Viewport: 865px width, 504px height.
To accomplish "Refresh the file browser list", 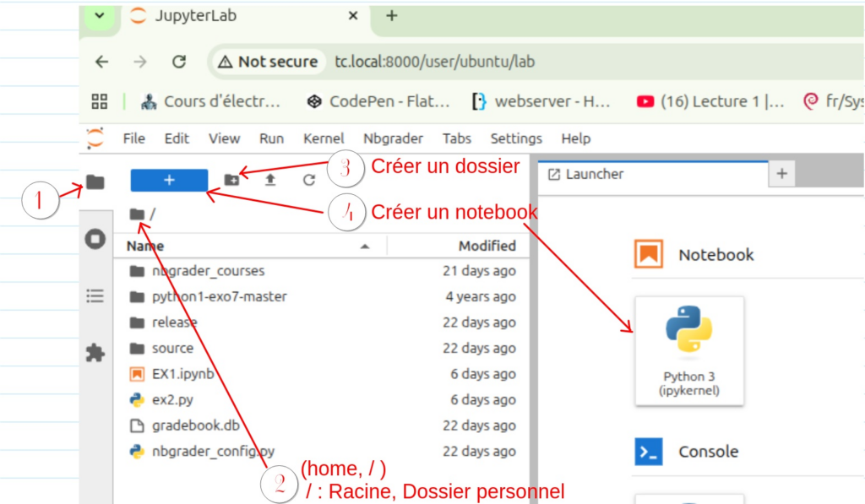I will 309,180.
